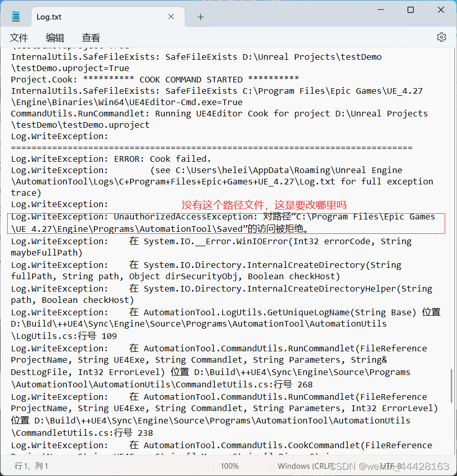Screen dimensions: 457x476
Task: Click the 'trace)' line
Action: click(x=26, y=193)
